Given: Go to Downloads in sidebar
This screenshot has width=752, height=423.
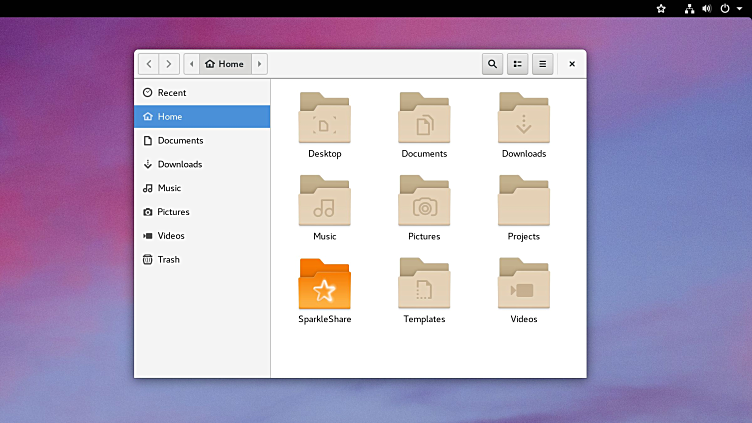Looking at the screenshot, I should pyautogui.click(x=179, y=164).
